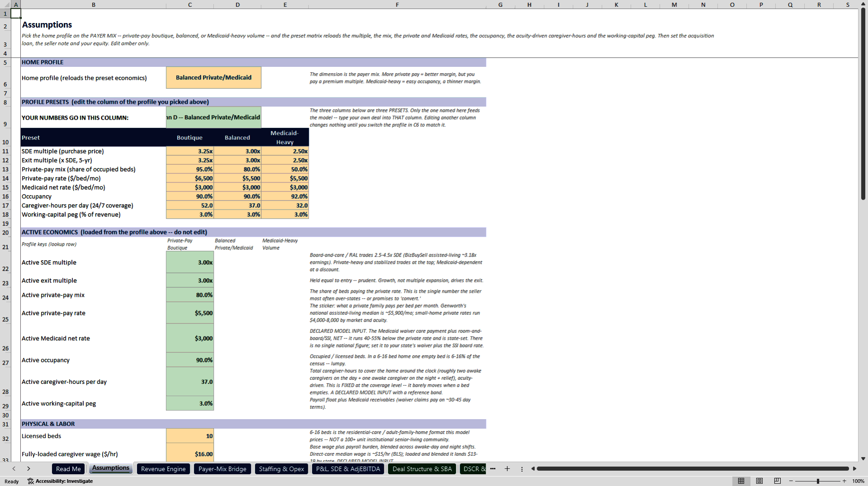The width and height of the screenshot is (868, 486).
Task: Select the Balanced Private/Medicaid home profile cell
Action: pos(213,78)
